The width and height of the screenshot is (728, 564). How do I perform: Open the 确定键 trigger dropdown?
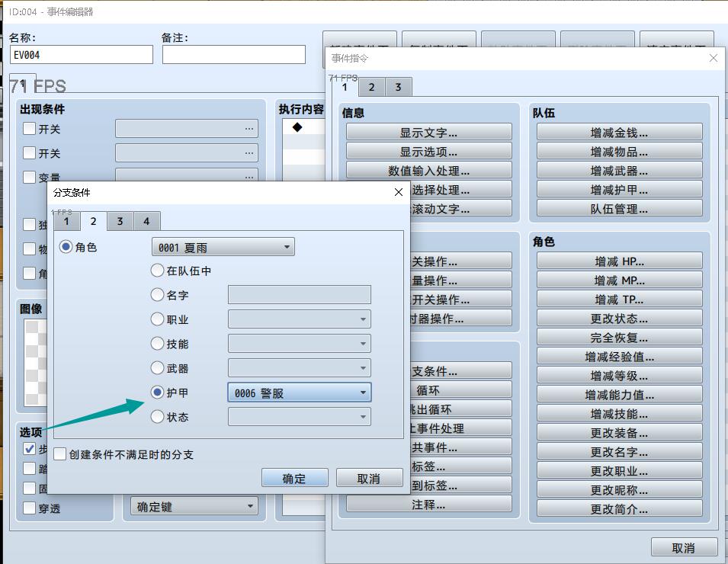pos(194,506)
